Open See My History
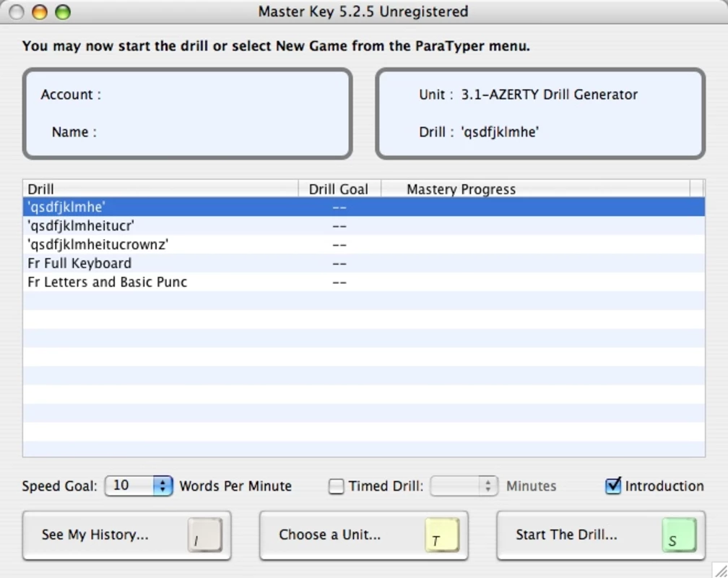Viewport: 728px width, 578px height. pyautogui.click(x=127, y=535)
